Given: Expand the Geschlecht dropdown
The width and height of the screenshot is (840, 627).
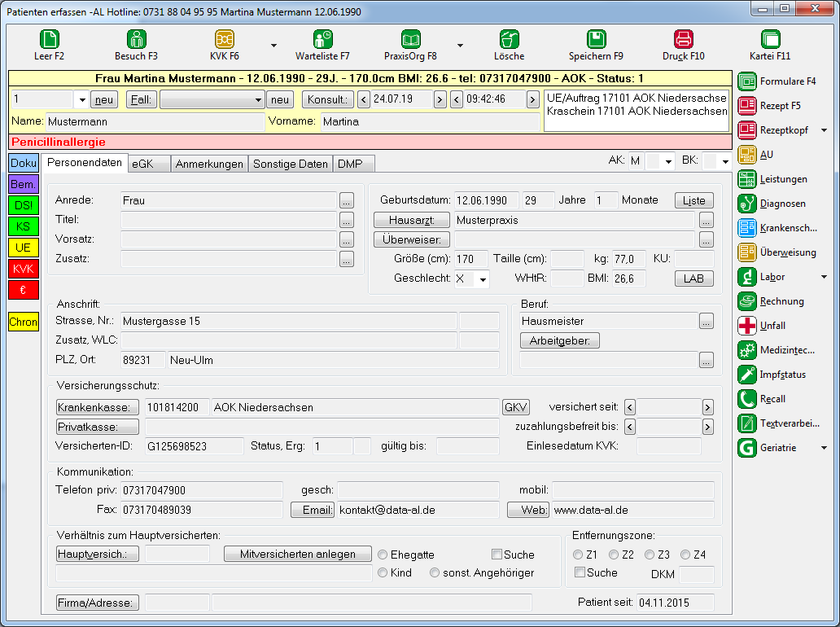Looking at the screenshot, I should click(x=483, y=279).
